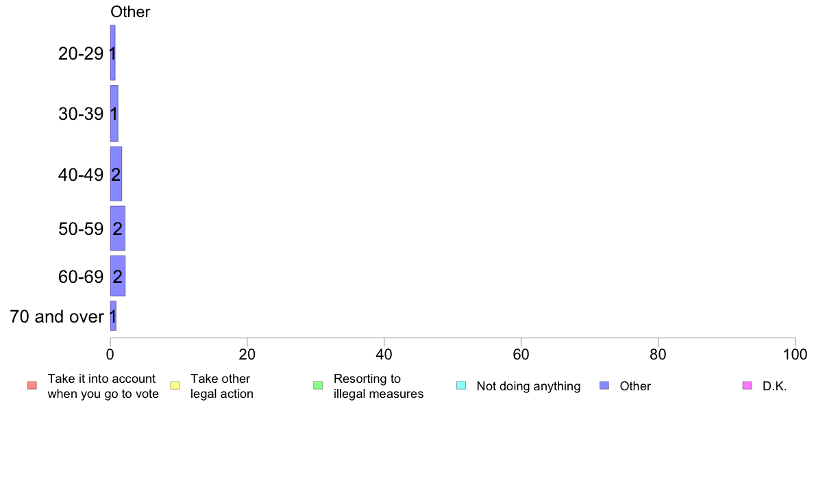Click the 'Take other legal action' legend label
Viewport: 814px width, 504px height.
[x=222, y=386]
